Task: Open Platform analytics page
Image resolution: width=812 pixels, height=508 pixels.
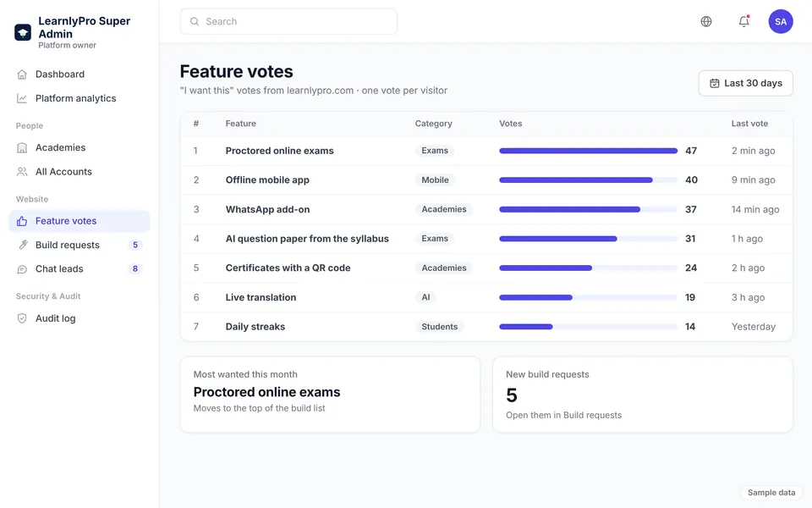Action: pos(80,98)
